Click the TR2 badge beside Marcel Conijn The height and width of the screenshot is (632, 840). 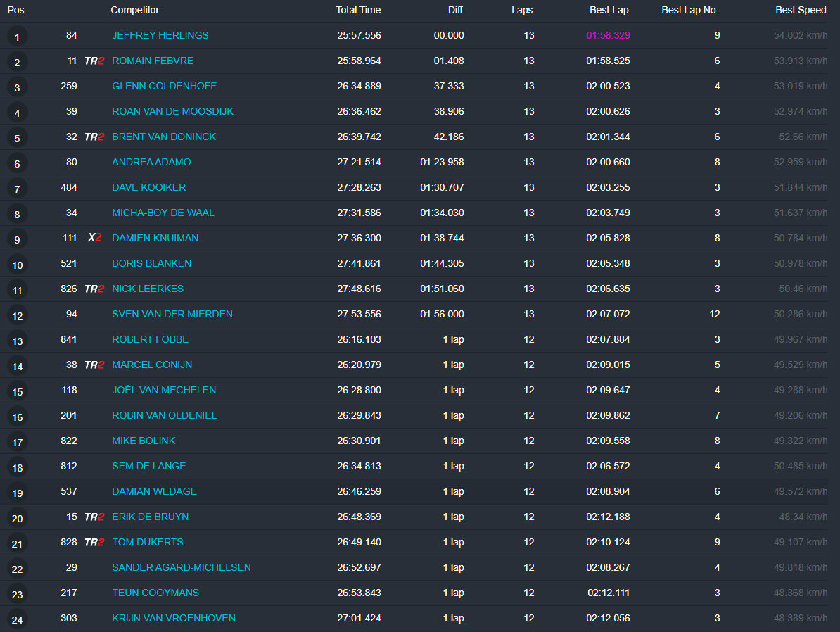pyautogui.click(x=94, y=365)
